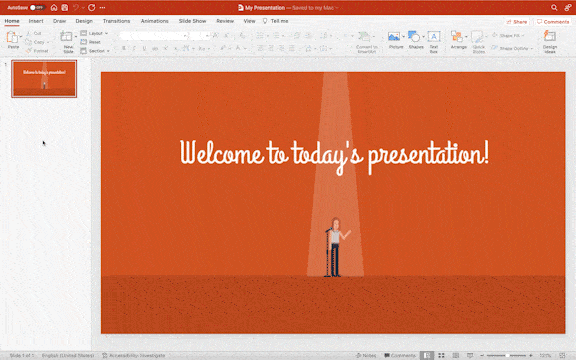Open the Transitions tab

116,21
